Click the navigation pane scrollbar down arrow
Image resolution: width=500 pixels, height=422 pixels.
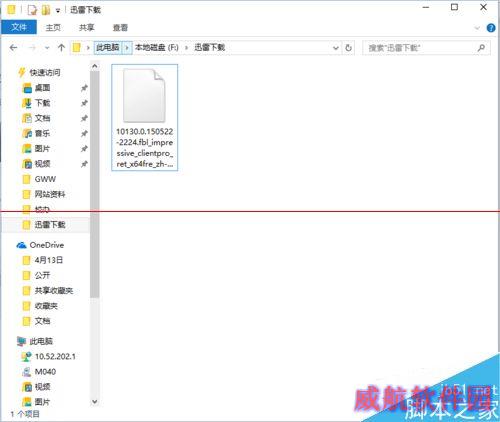[95, 402]
